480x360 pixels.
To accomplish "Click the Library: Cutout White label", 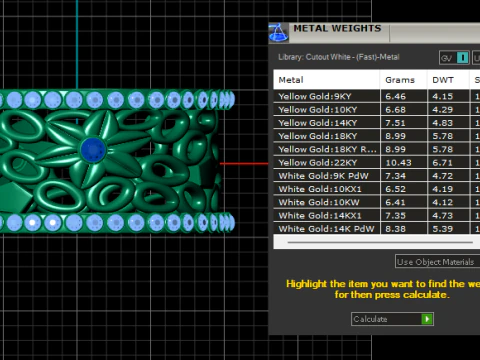I will pos(339,57).
